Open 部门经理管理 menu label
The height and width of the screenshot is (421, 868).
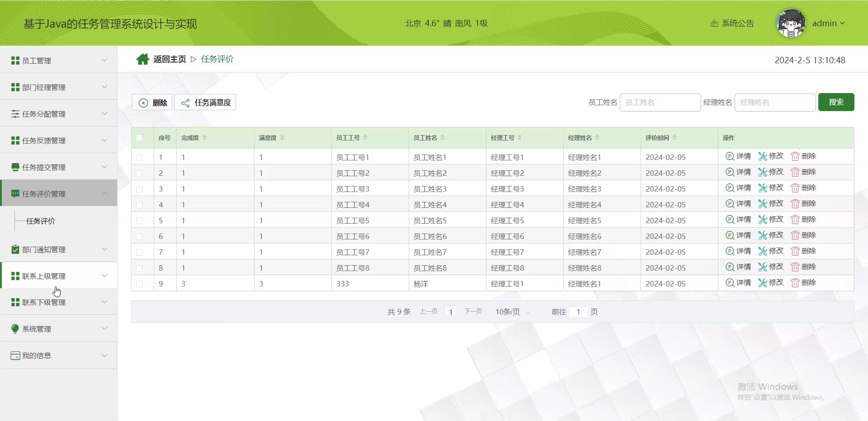(44, 87)
